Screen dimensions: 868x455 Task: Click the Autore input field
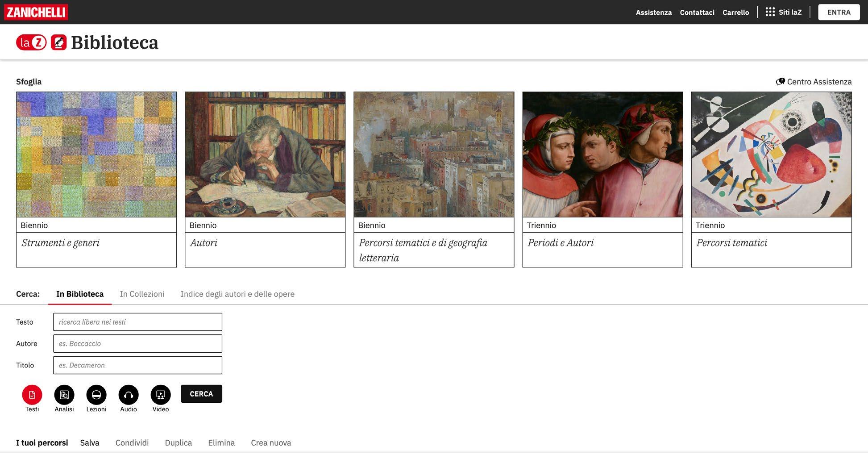(137, 343)
